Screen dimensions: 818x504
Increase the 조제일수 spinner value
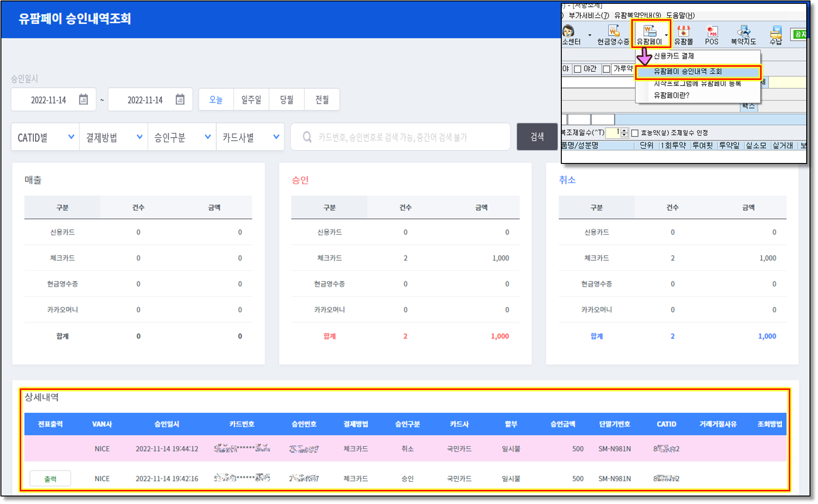click(x=624, y=131)
